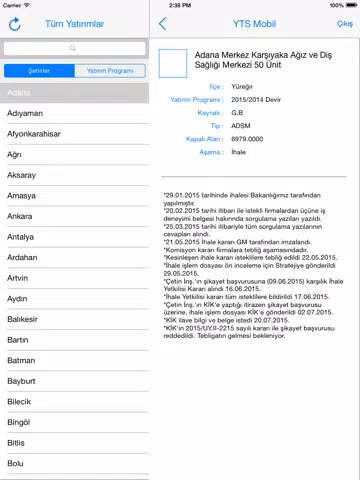This screenshot has width=360, height=480.
Task: Tap the battery indicator in status bar
Action: [351, 5]
